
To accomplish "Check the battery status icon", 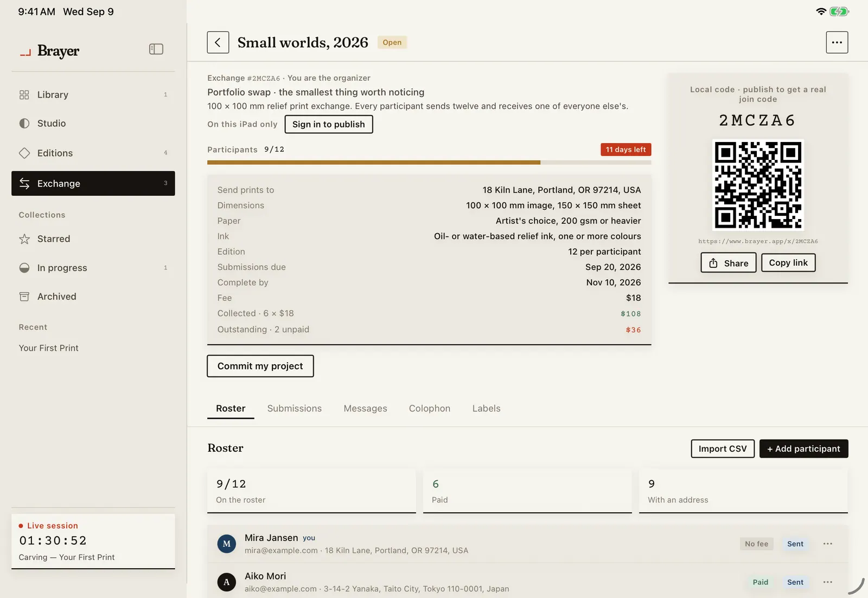I will [x=839, y=11].
